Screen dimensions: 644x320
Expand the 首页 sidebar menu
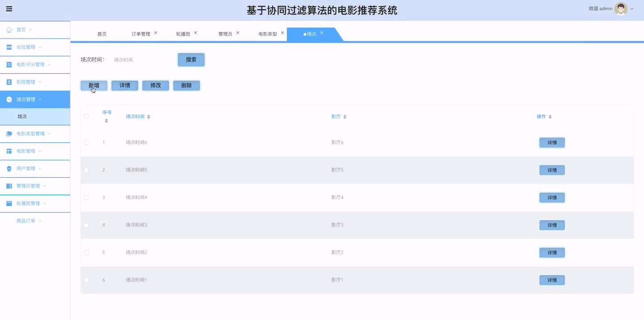31,30
